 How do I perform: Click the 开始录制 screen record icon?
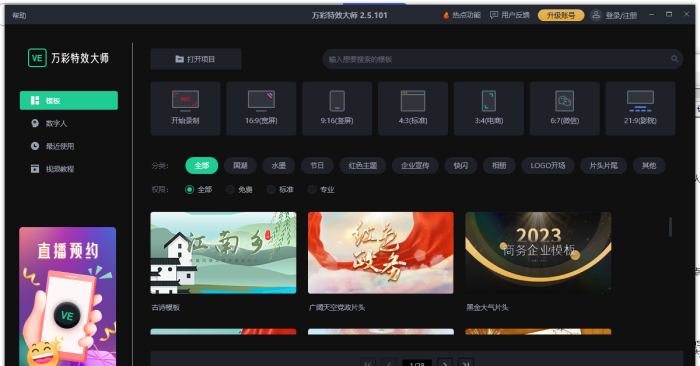click(x=185, y=100)
